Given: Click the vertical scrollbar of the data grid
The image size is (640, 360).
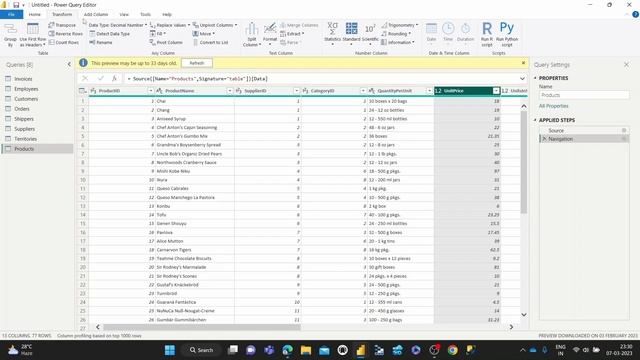Looking at the screenshot, I should (524, 162).
